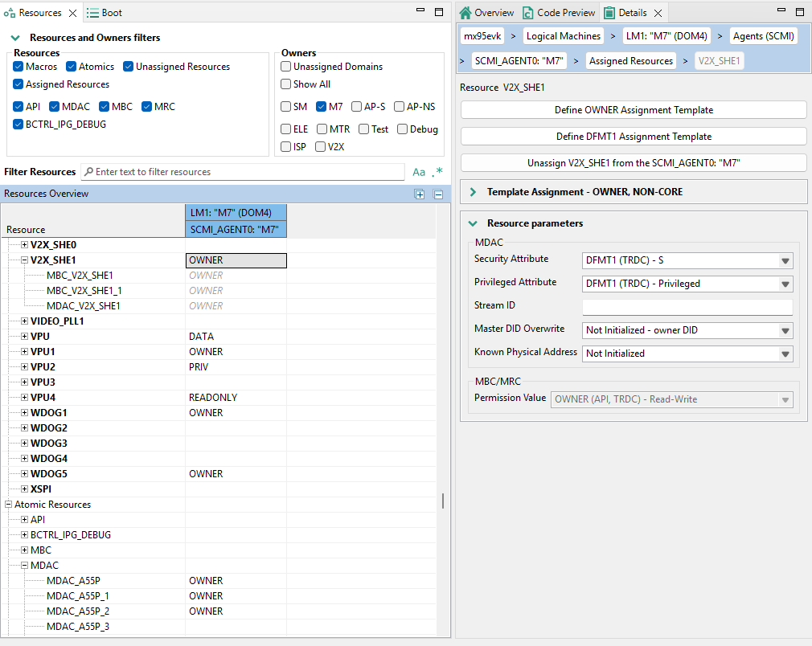The width and height of the screenshot is (812, 646).
Task: Open the Code Preview tab
Action: tap(560, 13)
